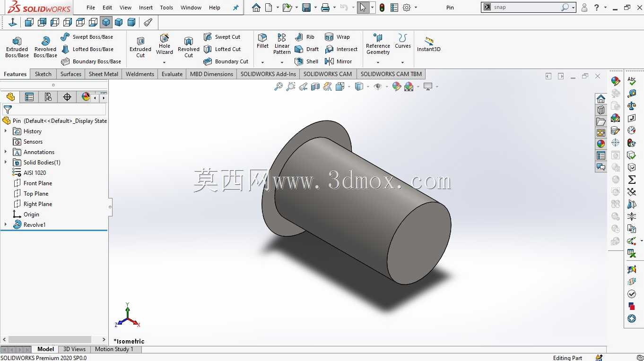Open the Hole Wizard dropdown arrow
Image resolution: width=644 pixels, height=361 pixels.
165,62
